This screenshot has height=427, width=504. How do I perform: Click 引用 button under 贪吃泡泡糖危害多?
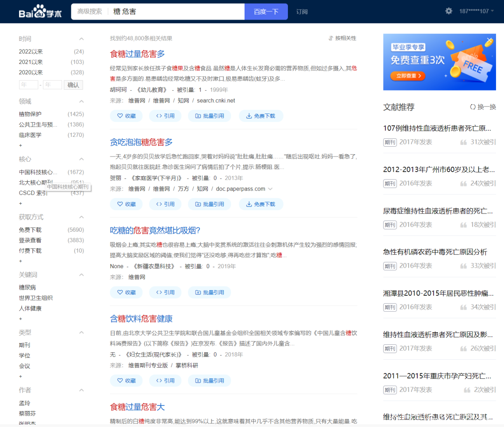(165, 204)
